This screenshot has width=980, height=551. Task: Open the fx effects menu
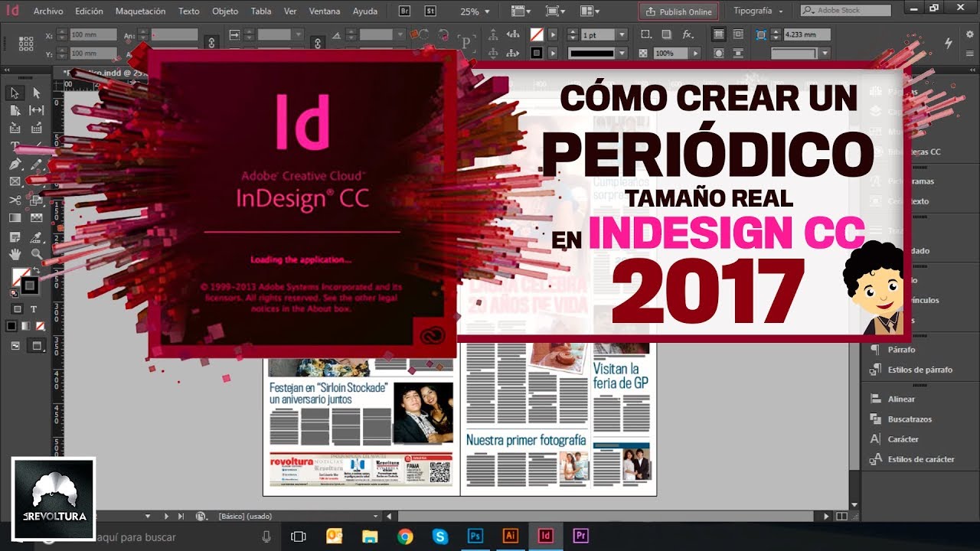point(688,34)
